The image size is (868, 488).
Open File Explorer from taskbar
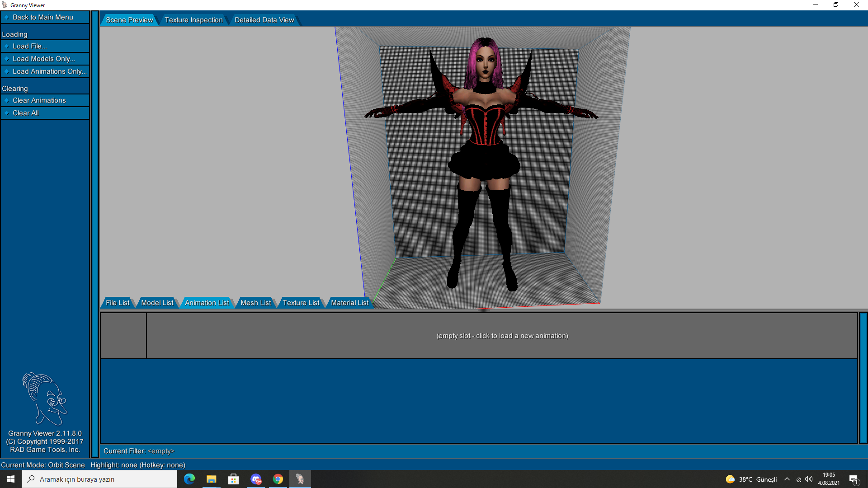point(211,479)
